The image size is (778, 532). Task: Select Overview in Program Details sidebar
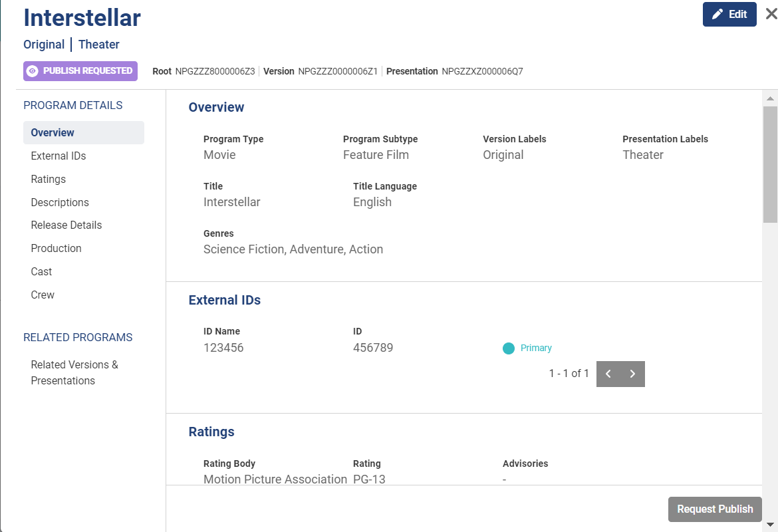pyautogui.click(x=53, y=133)
